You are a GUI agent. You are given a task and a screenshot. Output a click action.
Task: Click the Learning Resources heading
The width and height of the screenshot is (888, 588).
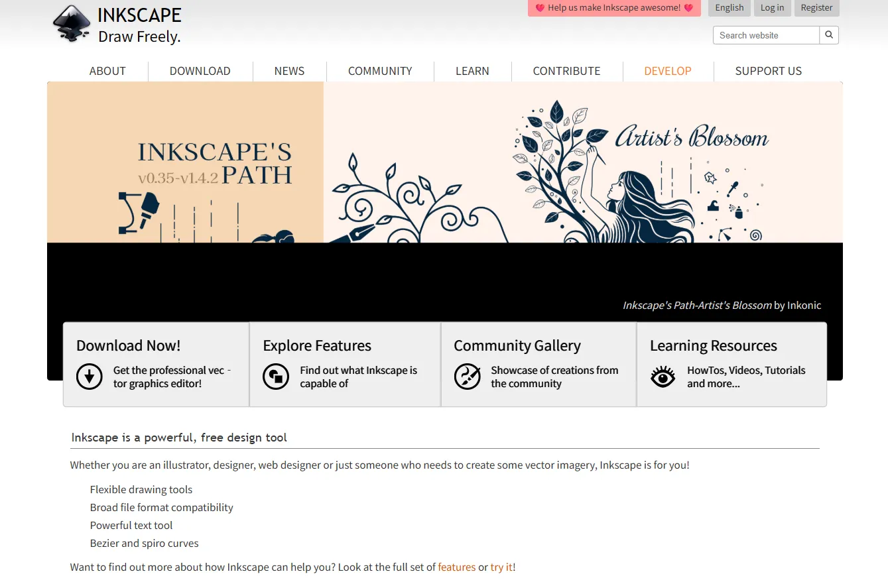click(714, 345)
